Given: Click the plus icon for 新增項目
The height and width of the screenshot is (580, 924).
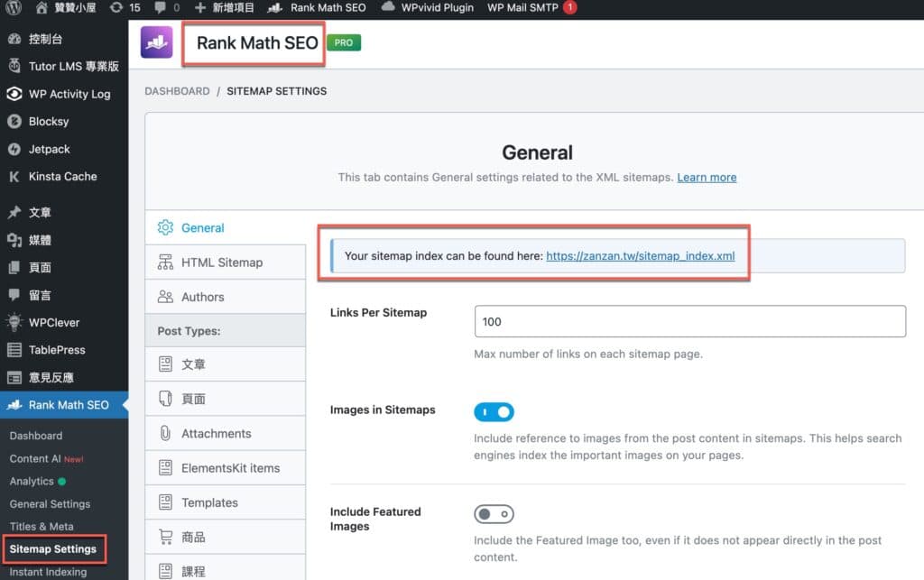Looking at the screenshot, I should coord(200,7).
